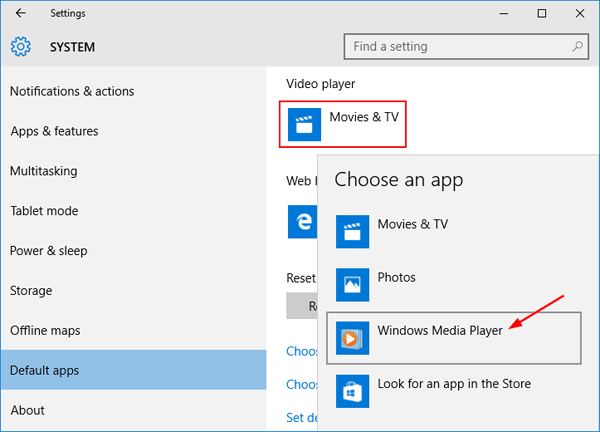Screen dimensions: 600x432
Task: Select Default apps in sidebar
Action: point(44,370)
